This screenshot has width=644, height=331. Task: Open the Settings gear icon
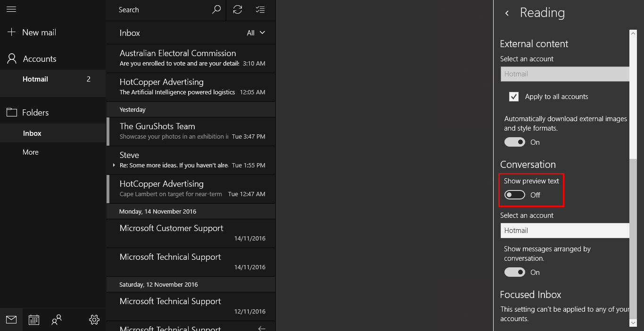click(x=94, y=320)
